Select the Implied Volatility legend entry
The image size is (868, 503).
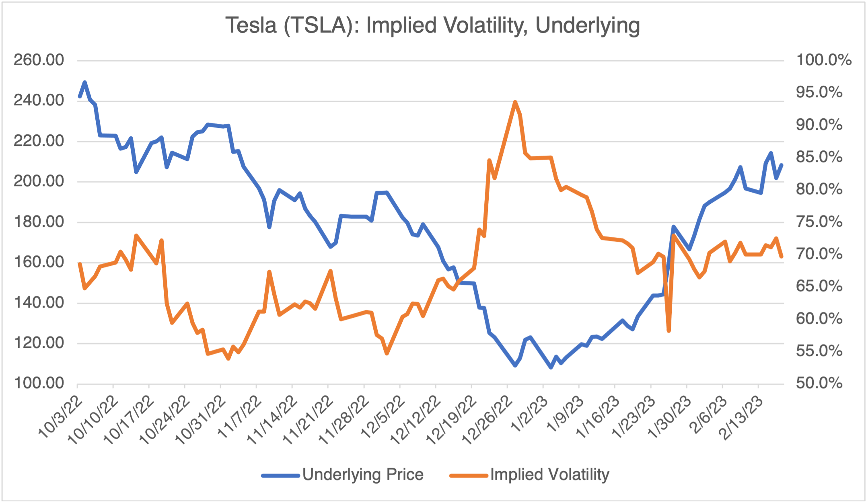(549, 475)
